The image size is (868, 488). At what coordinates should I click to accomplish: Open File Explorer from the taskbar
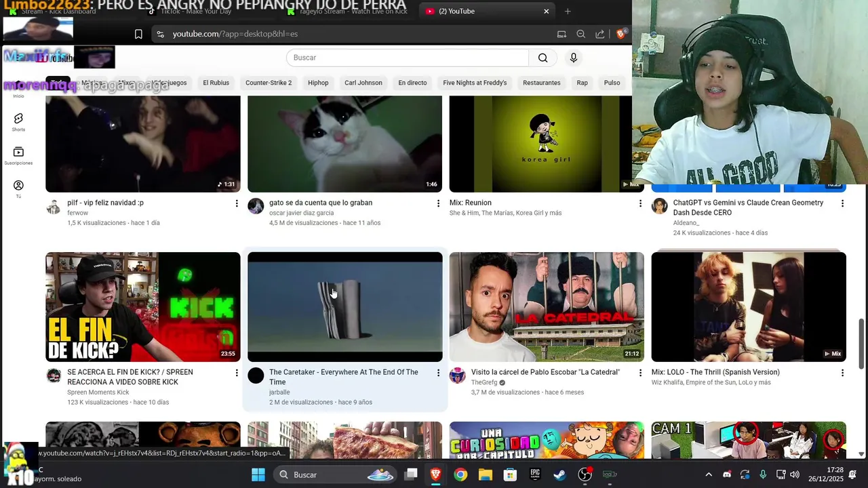point(485,474)
